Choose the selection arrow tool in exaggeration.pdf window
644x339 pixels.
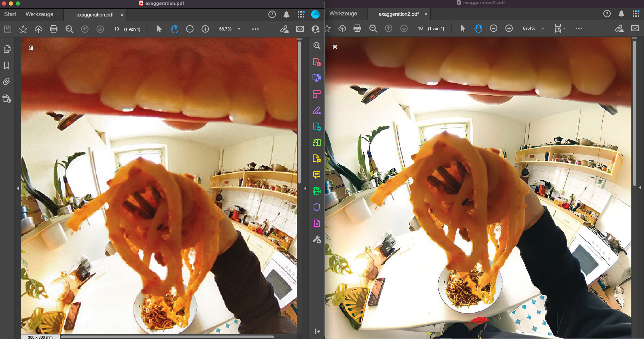pyautogui.click(x=159, y=29)
